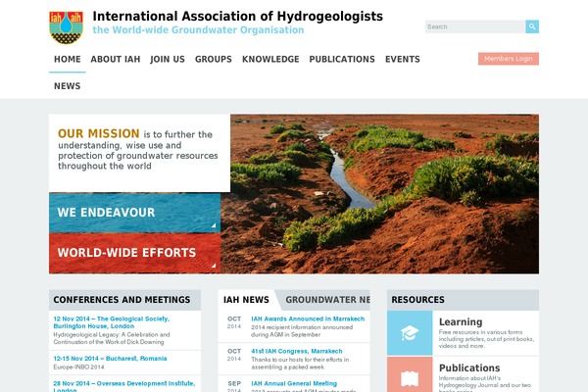Focus the Search input field
The width and height of the screenshot is (588, 392).
click(475, 26)
